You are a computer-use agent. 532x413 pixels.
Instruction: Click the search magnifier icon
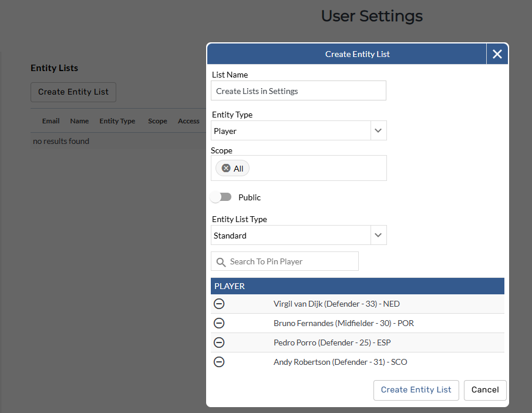click(221, 262)
